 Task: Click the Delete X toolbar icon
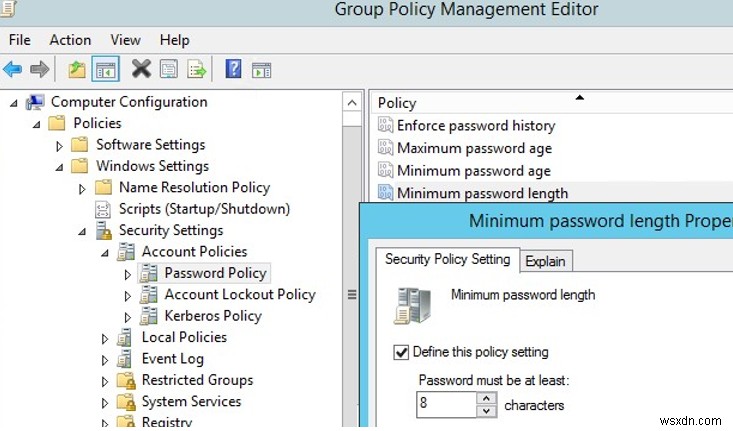point(141,69)
